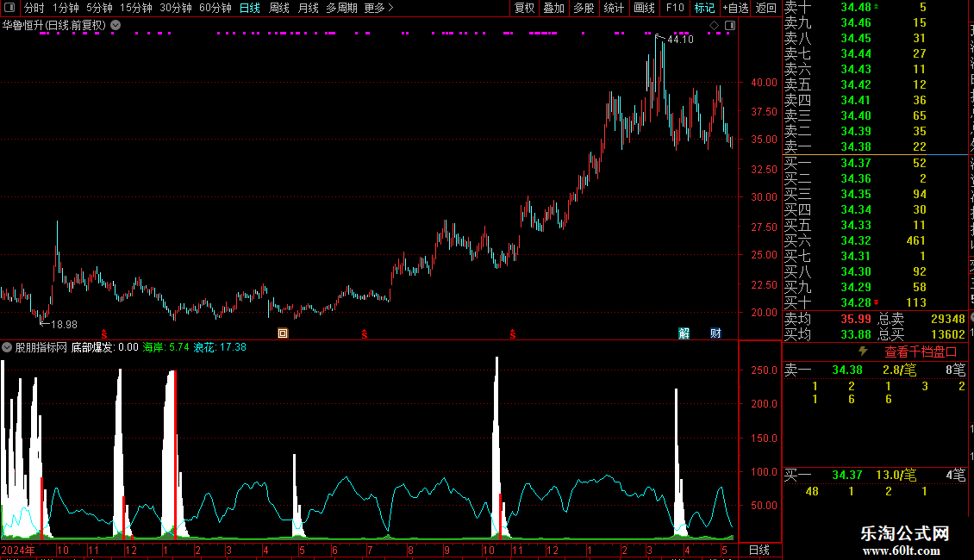Expand the 更多 periods menu
The width and height of the screenshot is (974, 560).
[x=379, y=8]
